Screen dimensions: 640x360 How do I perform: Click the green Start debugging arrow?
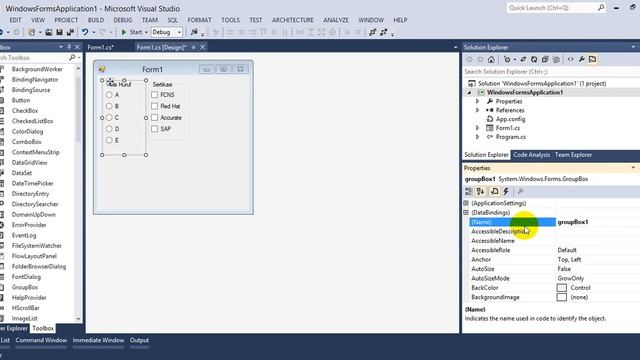coord(124,32)
